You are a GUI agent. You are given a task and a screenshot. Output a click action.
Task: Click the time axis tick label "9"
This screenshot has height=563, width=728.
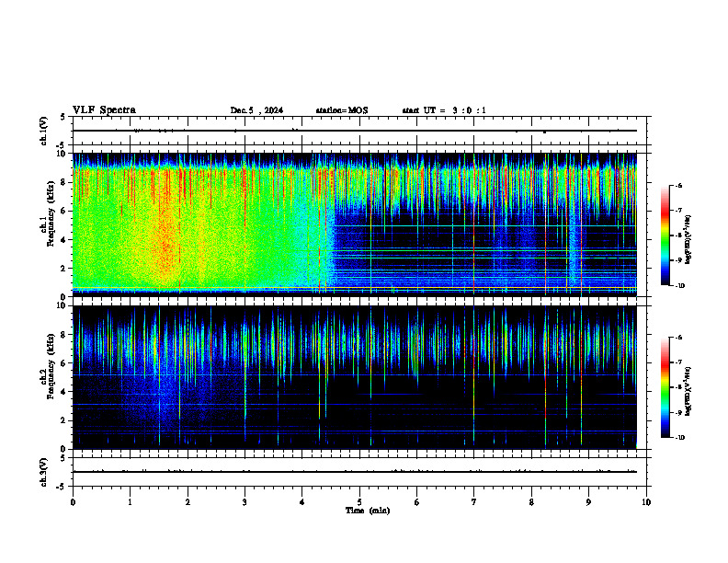click(x=588, y=502)
